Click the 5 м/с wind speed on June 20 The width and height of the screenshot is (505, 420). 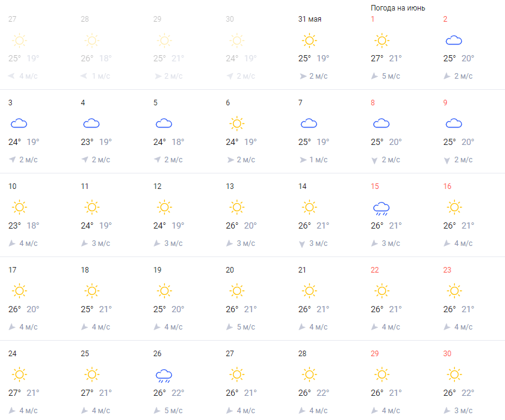tap(246, 327)
